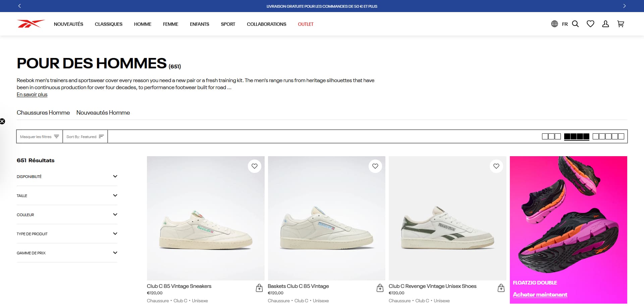
Task: Close the side popup tab
Action: pyautogui.click(x=2, y=121)
